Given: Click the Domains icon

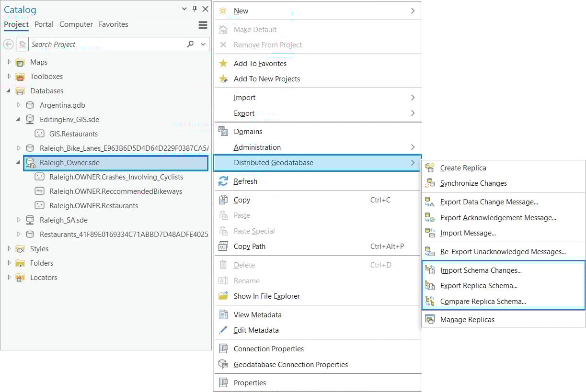Looking at the screenshot, I should pos(223,131).
